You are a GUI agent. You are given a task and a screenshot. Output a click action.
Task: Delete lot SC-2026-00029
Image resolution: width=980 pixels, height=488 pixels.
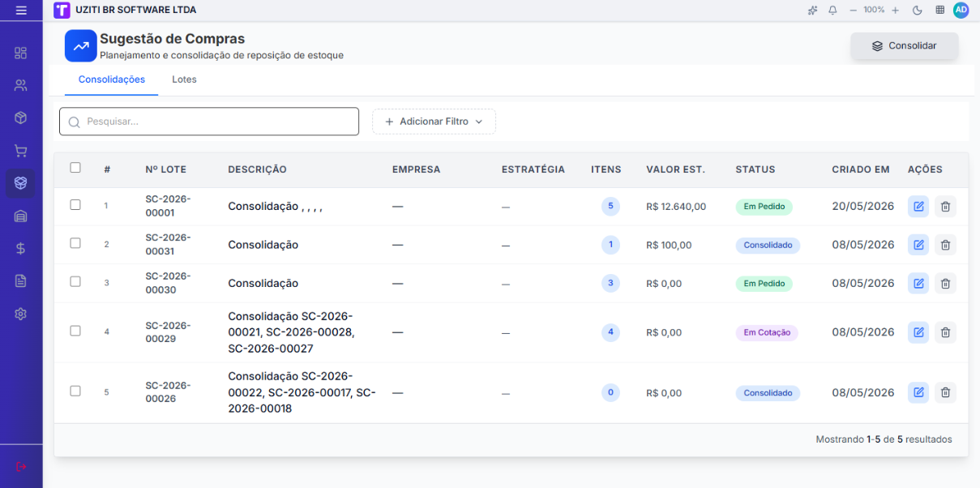[945, 332]
